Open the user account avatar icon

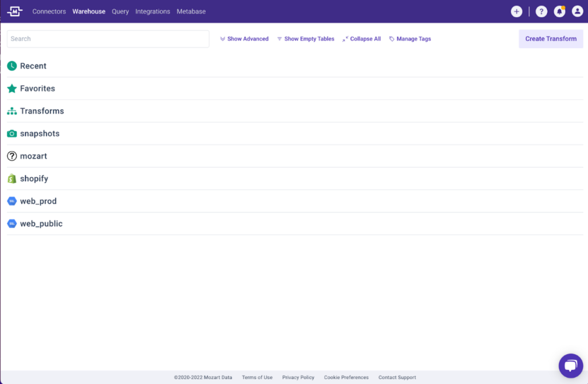[x=577, y=11]
